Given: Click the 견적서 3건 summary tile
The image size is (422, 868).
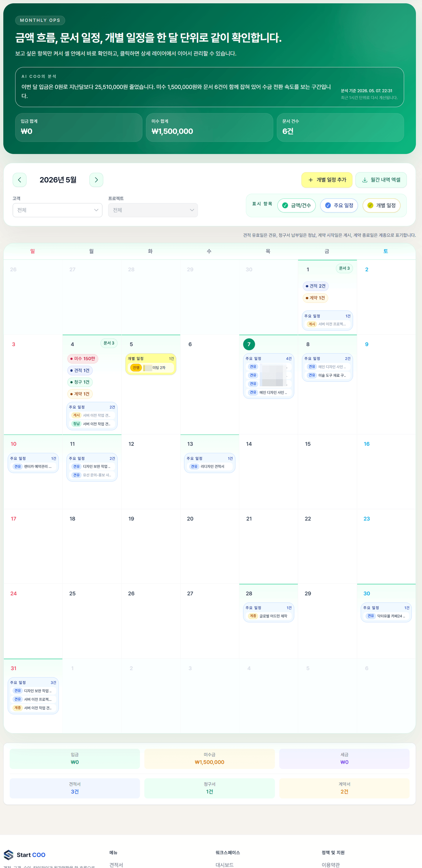Looking at the screenshot, I should tap(75, 789).
